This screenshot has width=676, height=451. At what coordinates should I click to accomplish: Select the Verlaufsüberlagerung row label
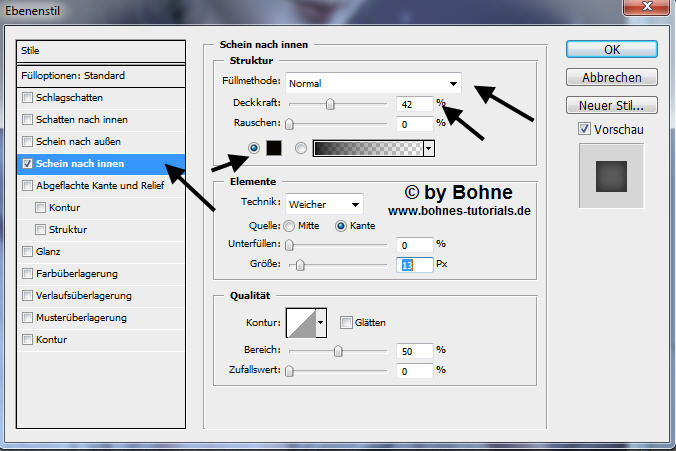point(84,296)
